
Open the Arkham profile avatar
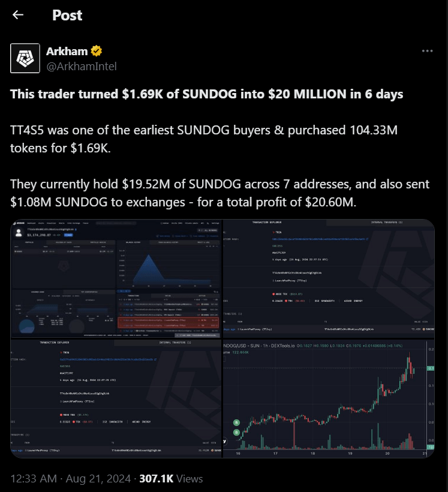click(x=26, y=58)
